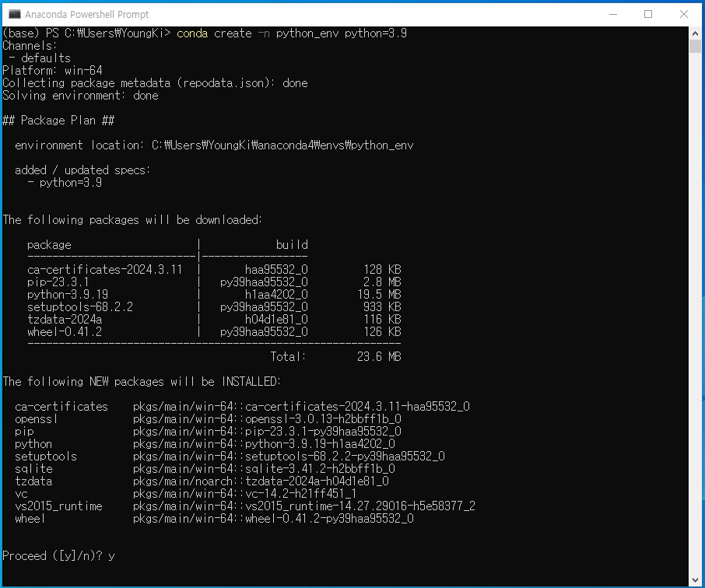This screenshot has width=705, height=588.
Task: Click 'vc' in installed packages list
Action: coord(21,494)
